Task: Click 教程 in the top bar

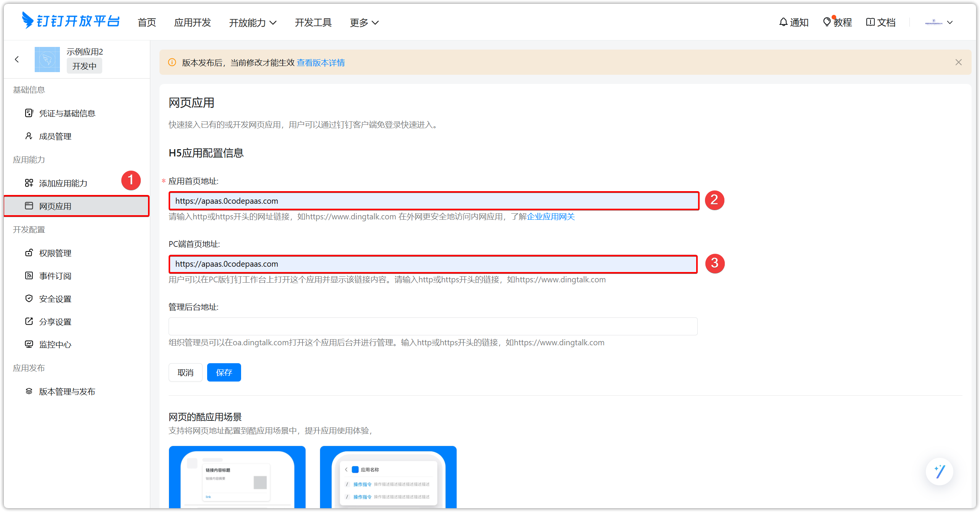Action: (x=843, y=23)
